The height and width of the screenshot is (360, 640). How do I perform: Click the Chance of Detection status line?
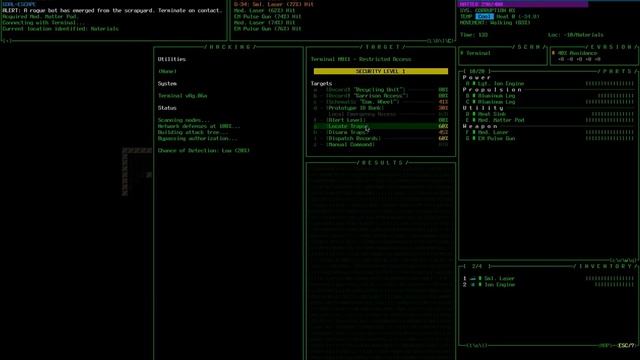pos(204,151)
